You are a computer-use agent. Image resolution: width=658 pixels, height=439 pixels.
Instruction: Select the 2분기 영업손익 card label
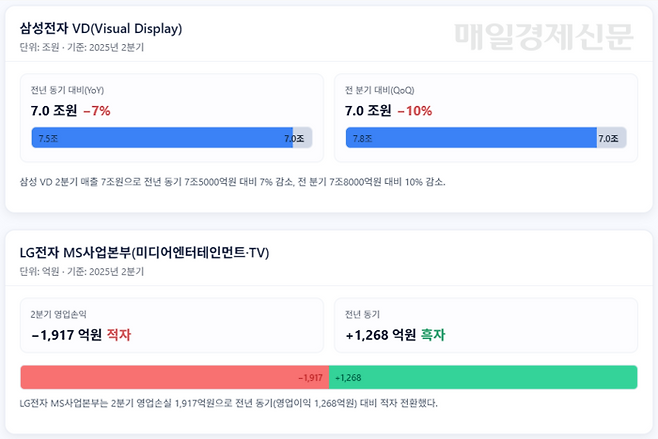pyautogui.click(x=59, y=314)
